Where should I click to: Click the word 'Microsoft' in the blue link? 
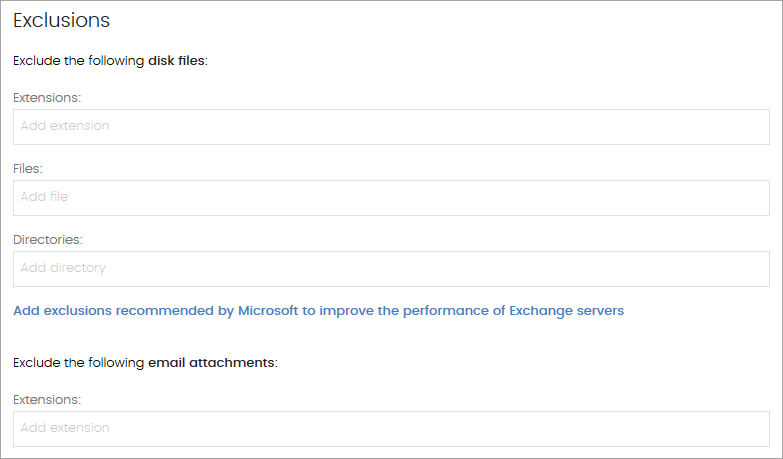(267, 311)
